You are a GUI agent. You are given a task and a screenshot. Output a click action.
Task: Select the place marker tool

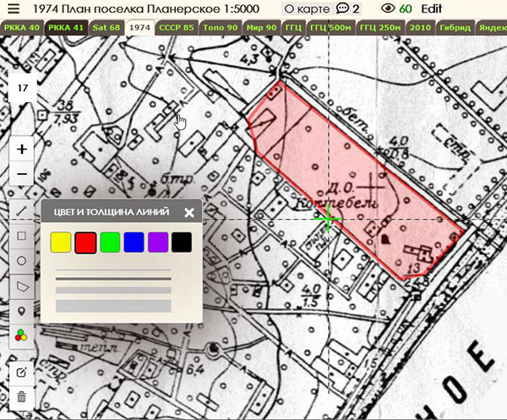pyautogui.click(x=22, y=312)
